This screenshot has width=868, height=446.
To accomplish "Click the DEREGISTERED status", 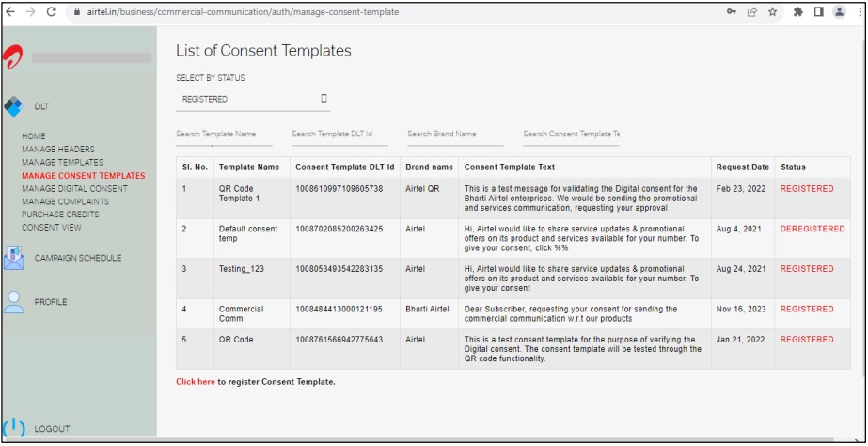I will pyautogui.click(x=813, y=229).
